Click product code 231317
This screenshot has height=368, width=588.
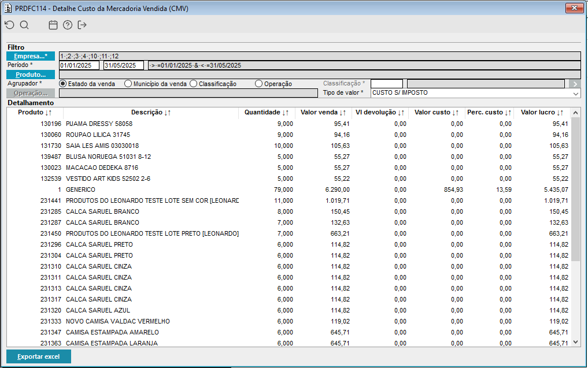tap(51, 299)
